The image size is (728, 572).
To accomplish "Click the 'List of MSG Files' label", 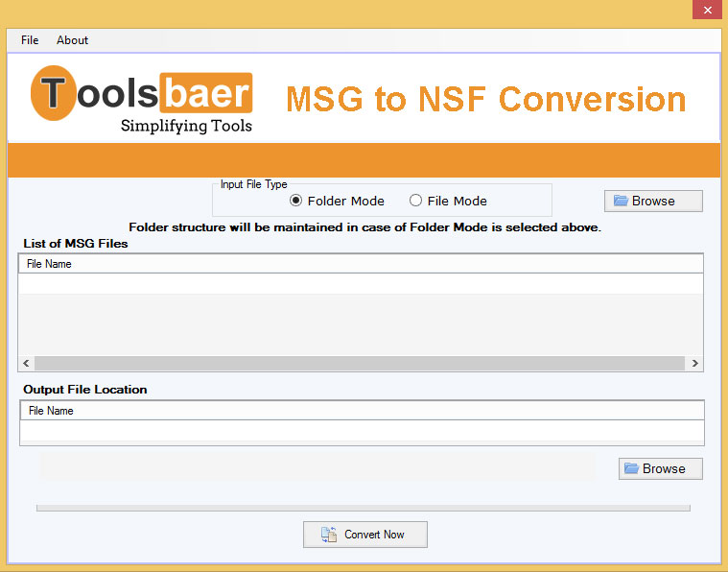I will click(x=76, y=244).
